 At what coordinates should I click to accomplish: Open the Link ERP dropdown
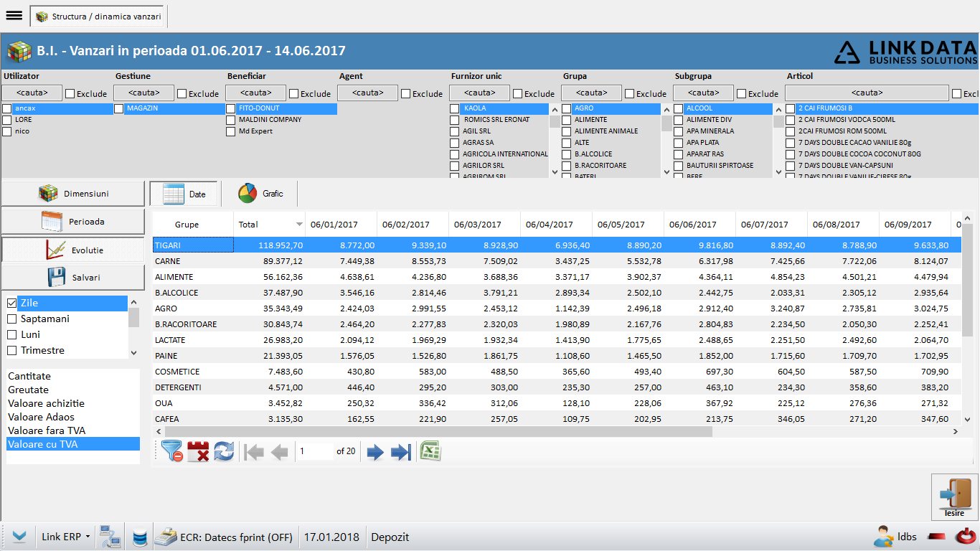coord(66,537)
